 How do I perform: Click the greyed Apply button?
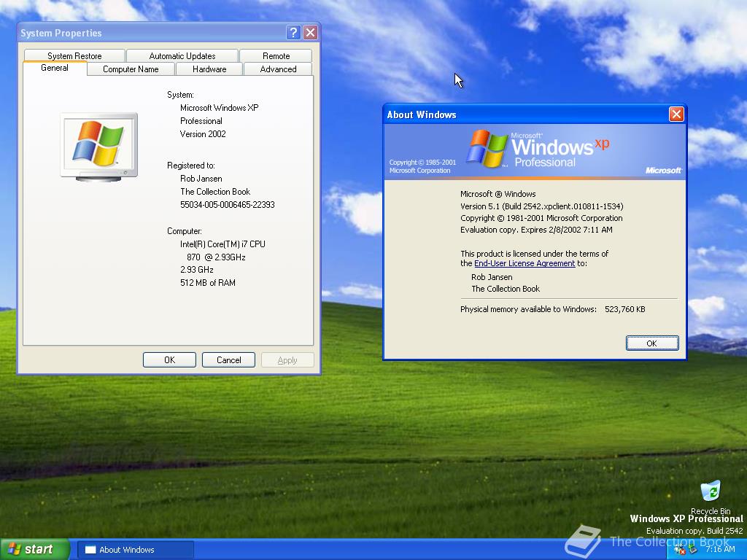(287, 360)
